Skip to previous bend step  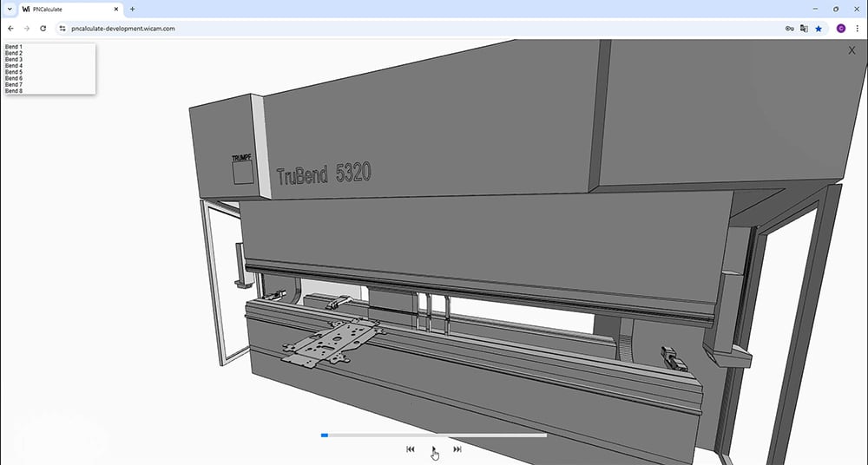pos(411,449)
